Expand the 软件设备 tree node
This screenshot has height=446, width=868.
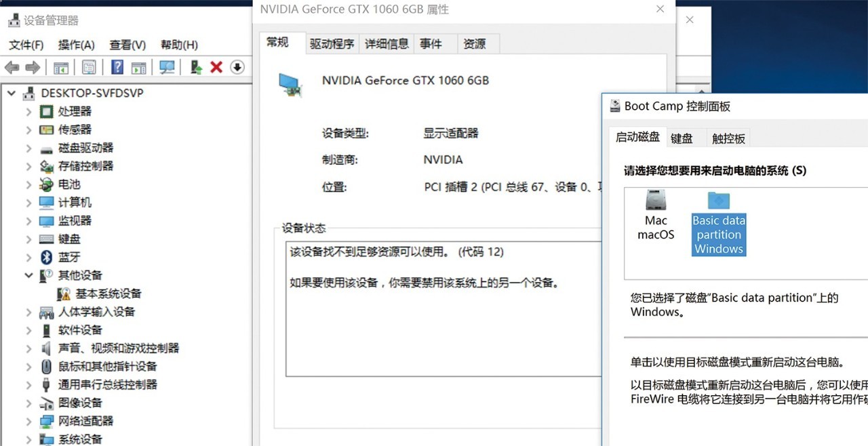point(28,330)
